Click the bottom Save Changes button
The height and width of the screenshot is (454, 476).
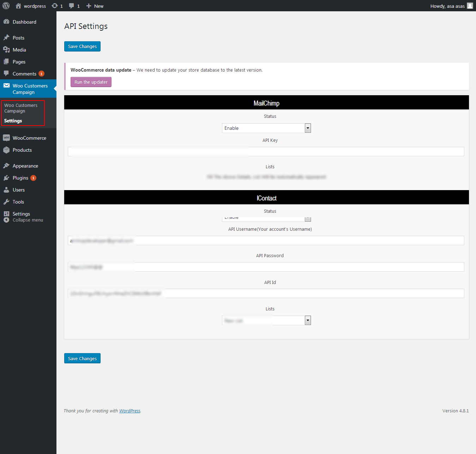(82, 358)
